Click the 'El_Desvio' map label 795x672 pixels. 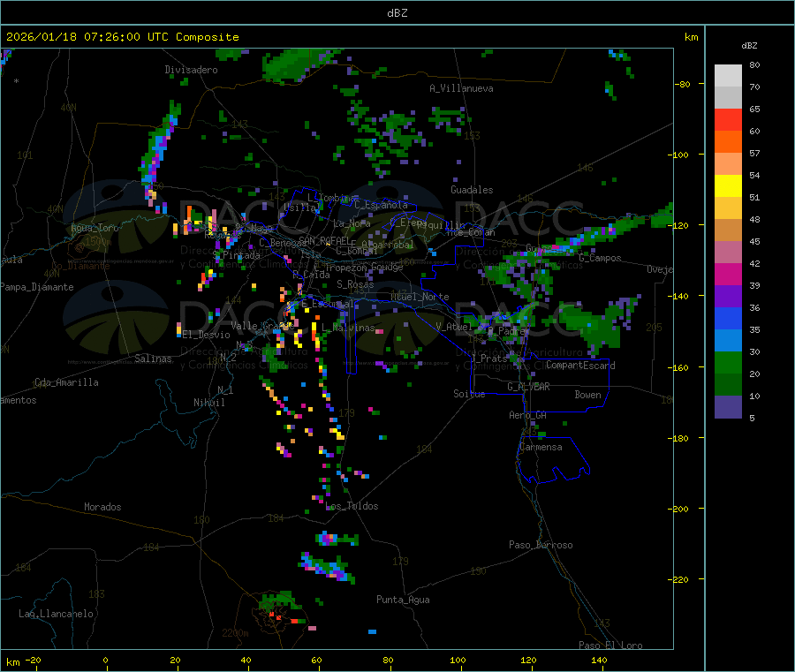point(206,335)
